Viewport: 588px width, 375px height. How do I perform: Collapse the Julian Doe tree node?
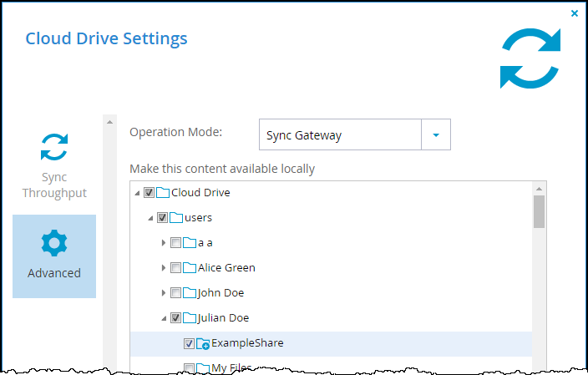tap(164, 318)
